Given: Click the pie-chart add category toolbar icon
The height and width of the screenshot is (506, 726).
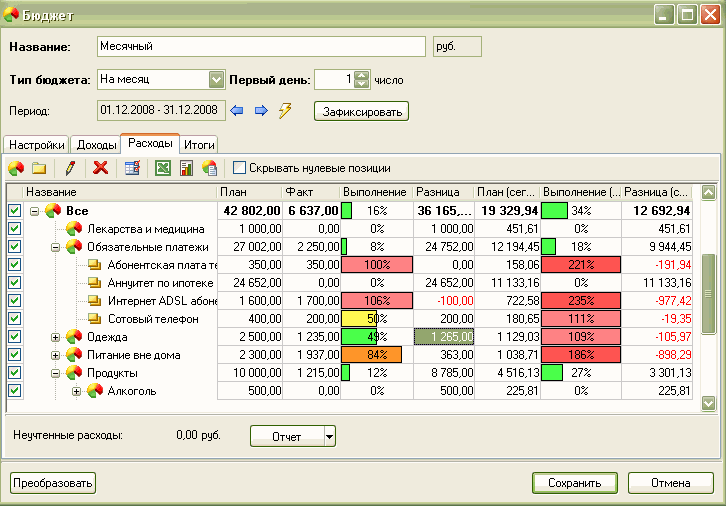Looking at the screenshot, I should point(17,168).
